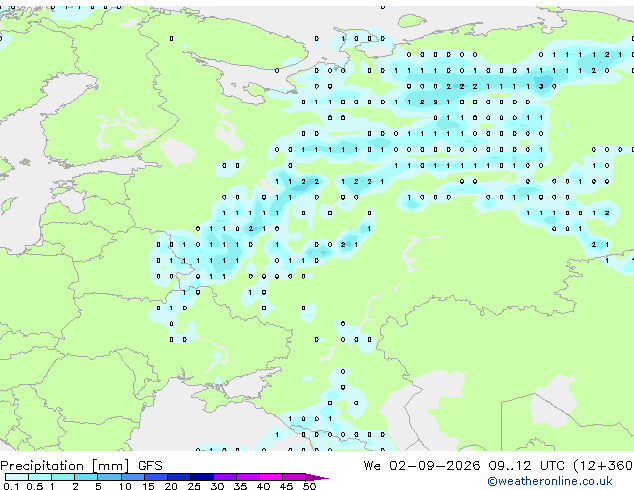Select the 40–45 mm magenta legend swatch
This screenshot has width=634, height=490.
[x=271, y=477]
